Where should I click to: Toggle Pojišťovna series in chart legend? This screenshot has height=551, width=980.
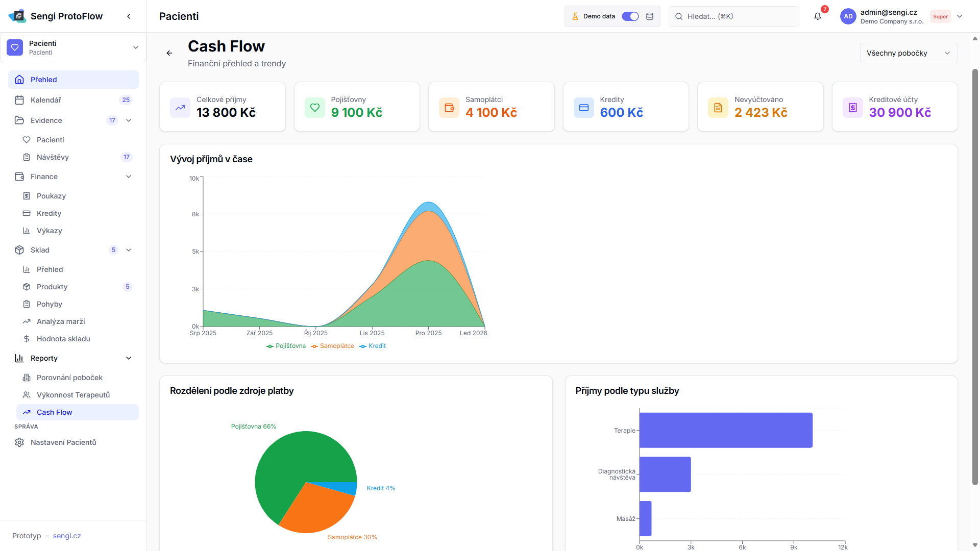coord(286,346)
